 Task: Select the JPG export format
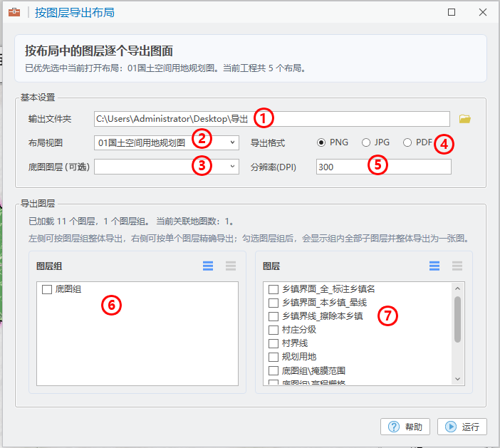366,142
